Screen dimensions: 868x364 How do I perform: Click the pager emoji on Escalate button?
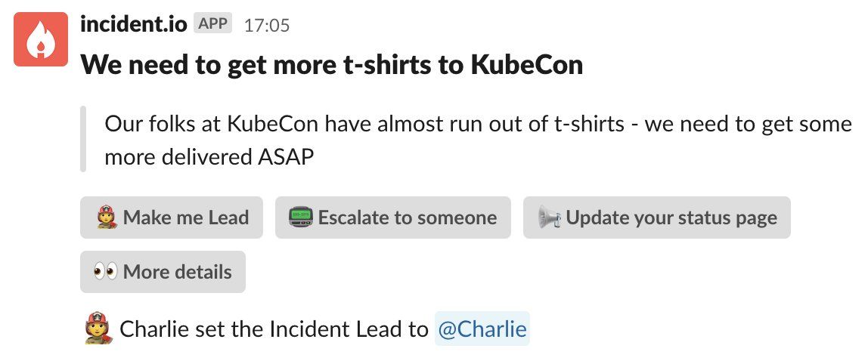pyautogui.click(x=301, y=217)
